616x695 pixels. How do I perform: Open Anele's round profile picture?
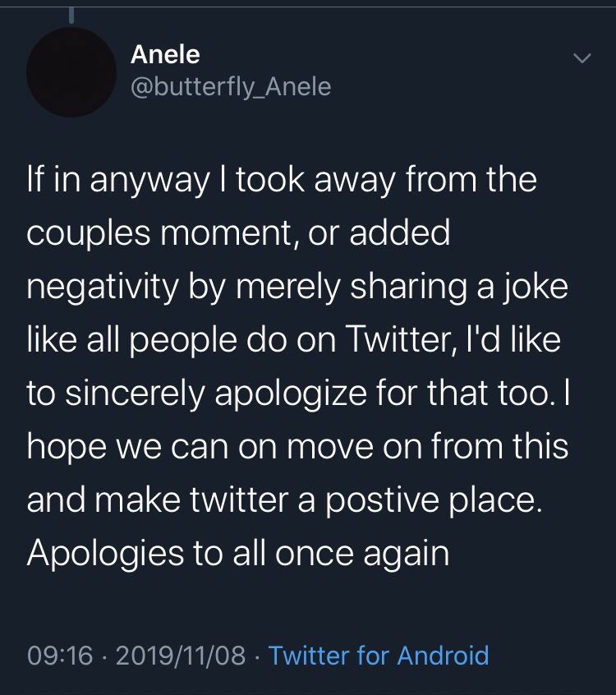[70, 71]
